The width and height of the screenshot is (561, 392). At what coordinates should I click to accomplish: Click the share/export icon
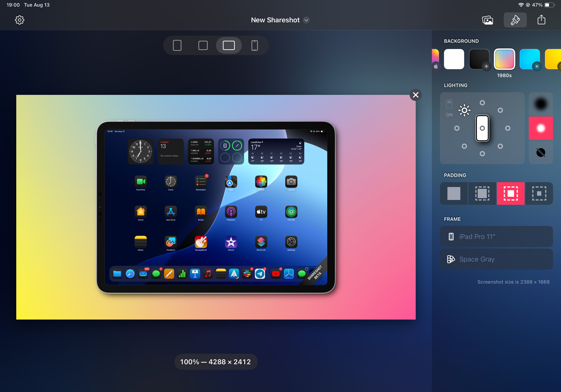(x=541, y=20)
